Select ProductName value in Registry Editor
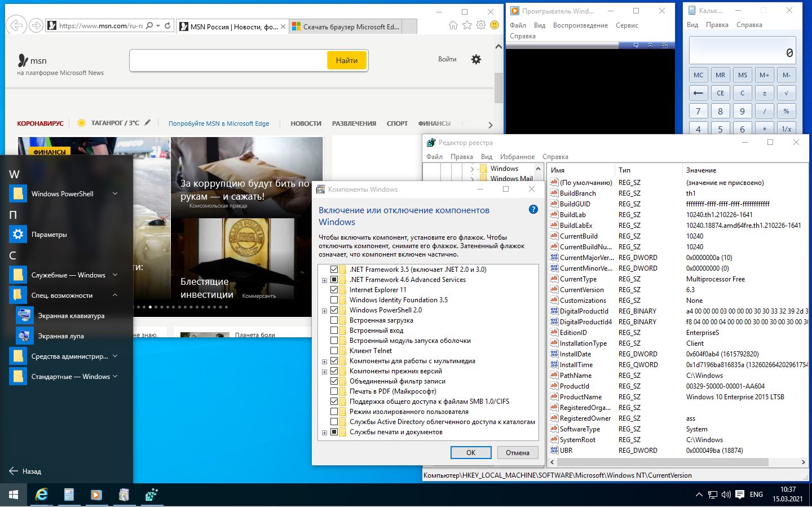 [581, 396]
